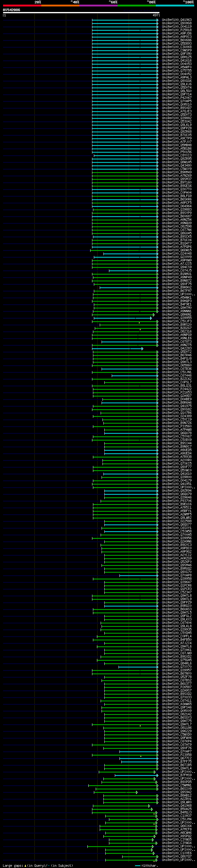Click the hit label UniRef100_Q42283

[x=177, y=349]
